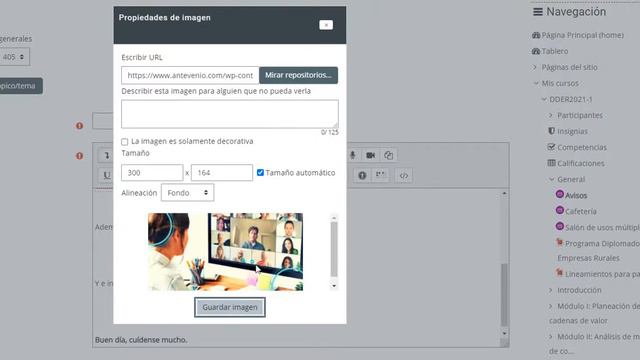
Task: Toggle HTML code view icon
Action: [x=404, y=176]
